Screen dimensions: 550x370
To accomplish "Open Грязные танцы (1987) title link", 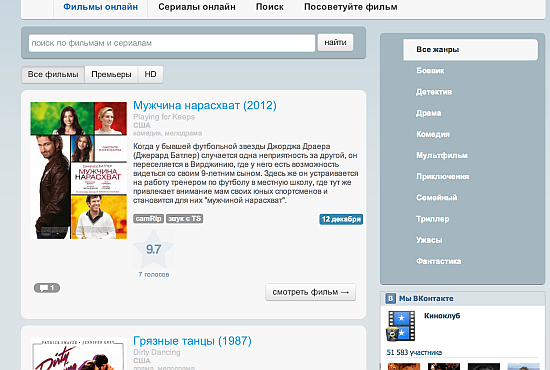I will click(x=192, y=341).
